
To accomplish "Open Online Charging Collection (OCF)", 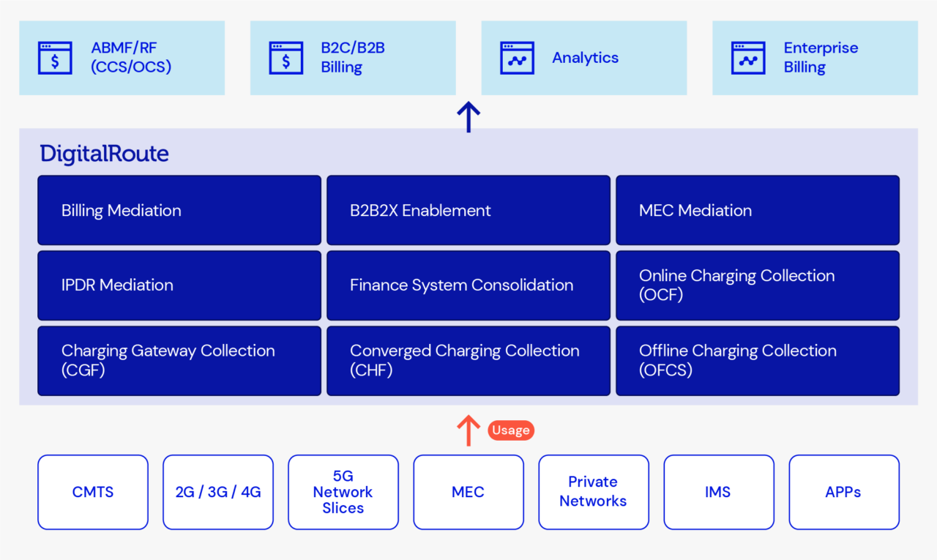I will 757,285.
